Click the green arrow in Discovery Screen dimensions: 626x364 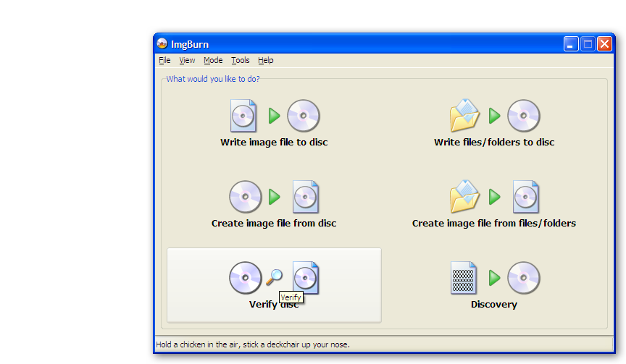(x=494, y=277)
